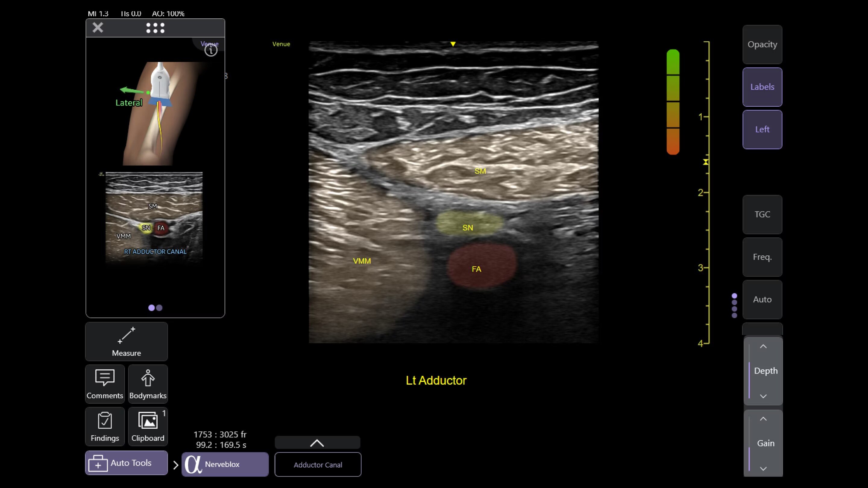
Task: Click the RT Adductor Canal reference thumbnail
Action: point(154,217)
